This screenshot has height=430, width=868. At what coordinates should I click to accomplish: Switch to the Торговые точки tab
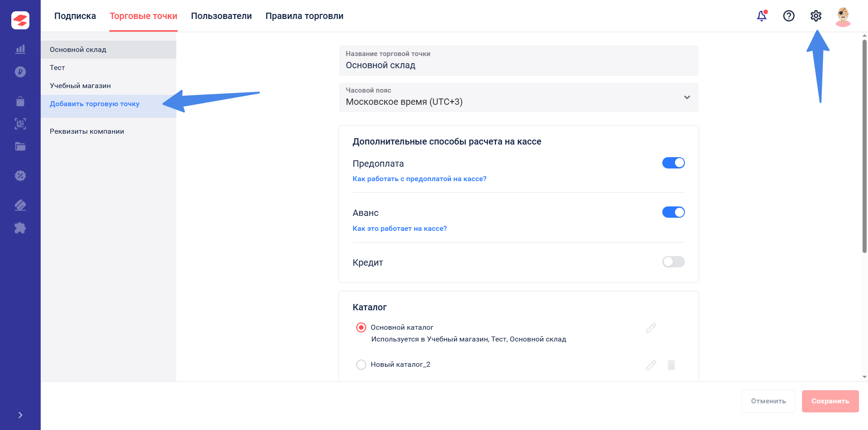[x=143, y=16]
